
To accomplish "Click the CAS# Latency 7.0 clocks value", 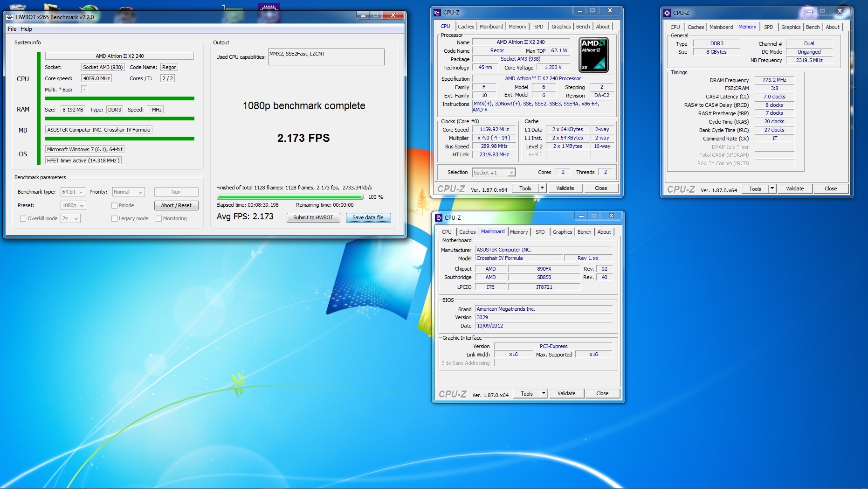I will pyautogui.click(x=774, y=97).
